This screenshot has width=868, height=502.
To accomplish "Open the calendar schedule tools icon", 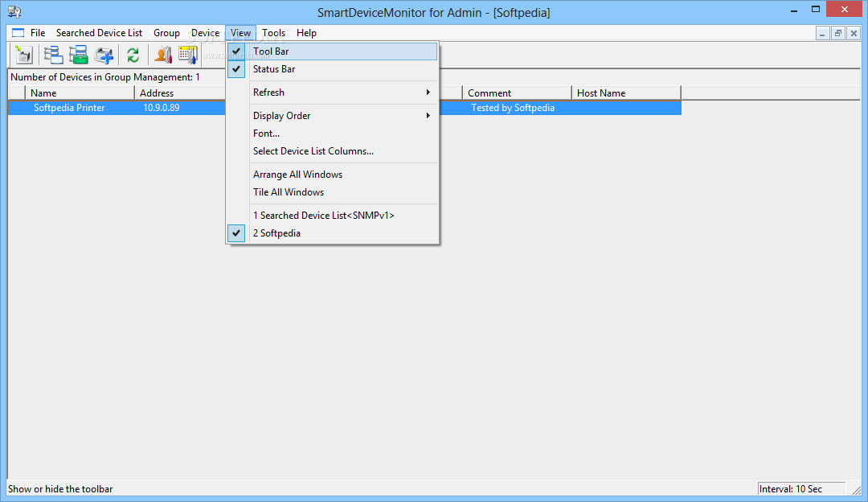I will [188, 55].
